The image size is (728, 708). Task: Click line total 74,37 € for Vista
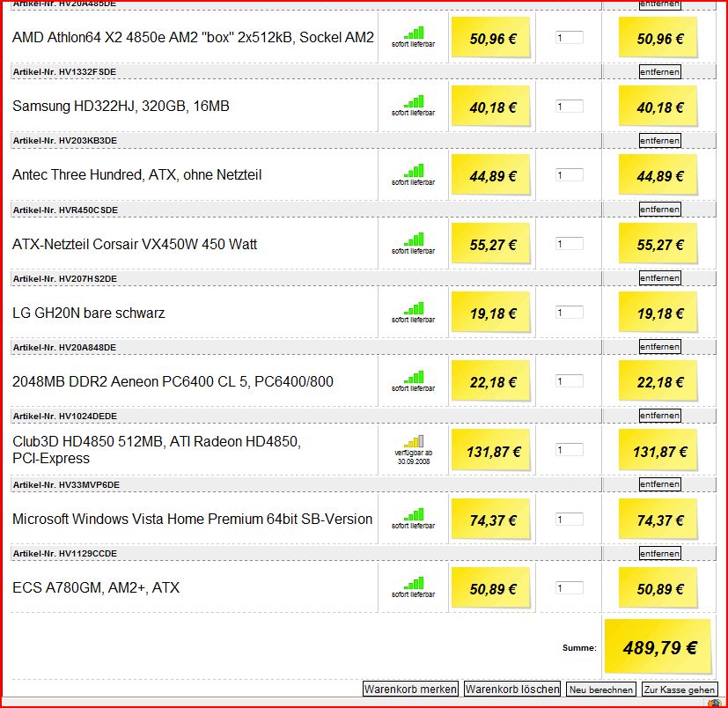click(x=658, y=520)
